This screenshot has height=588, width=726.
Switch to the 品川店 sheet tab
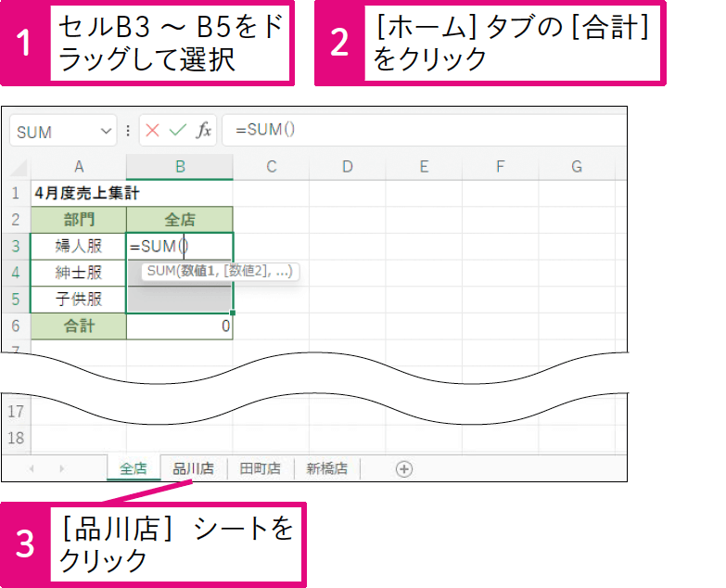pos(193,468)
